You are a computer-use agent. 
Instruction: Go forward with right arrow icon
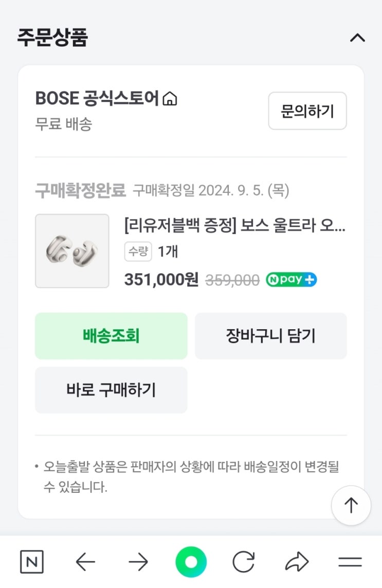click(x=138, y=562)
